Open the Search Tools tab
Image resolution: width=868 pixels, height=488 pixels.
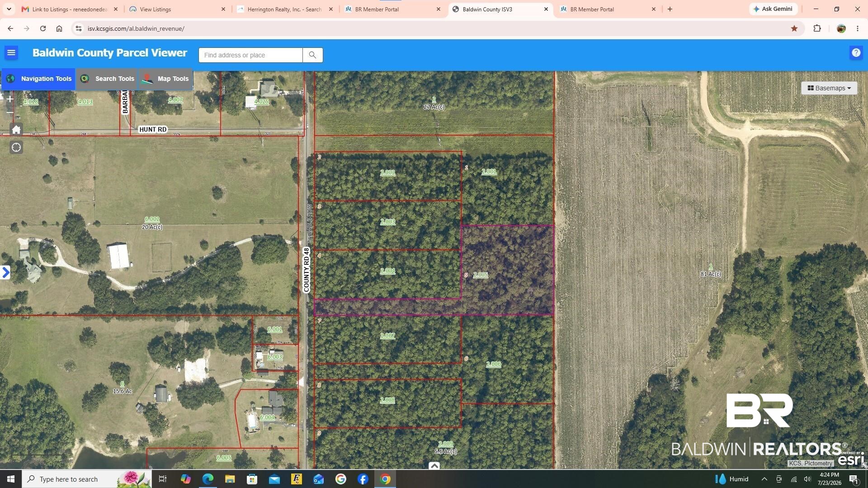coord(107,79)
